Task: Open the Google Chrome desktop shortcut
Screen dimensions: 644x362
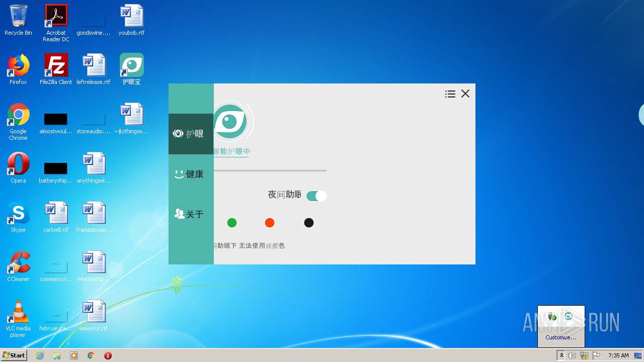Action: (x=18, y=122)
